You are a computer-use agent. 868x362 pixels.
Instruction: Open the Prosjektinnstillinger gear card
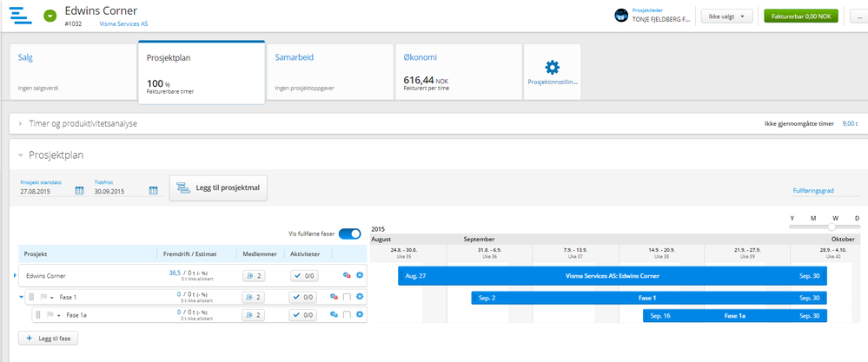(552, 72)
